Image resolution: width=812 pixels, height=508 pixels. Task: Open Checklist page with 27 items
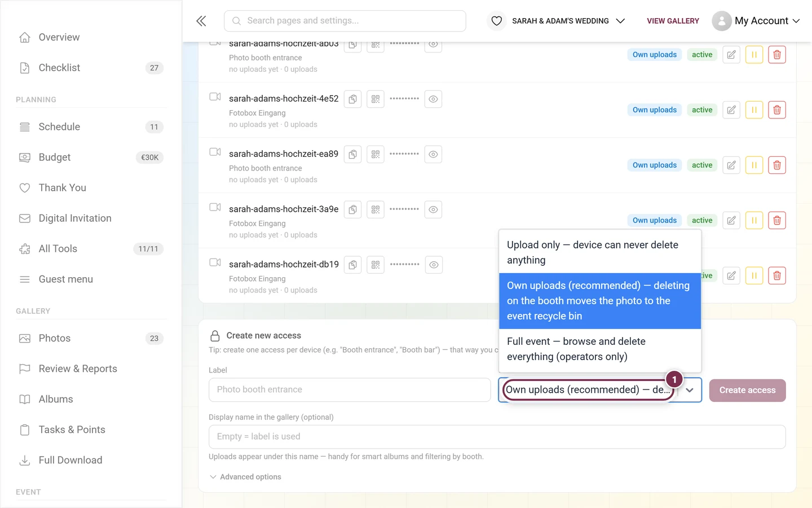pyautogui.click(x=91, y=68)
